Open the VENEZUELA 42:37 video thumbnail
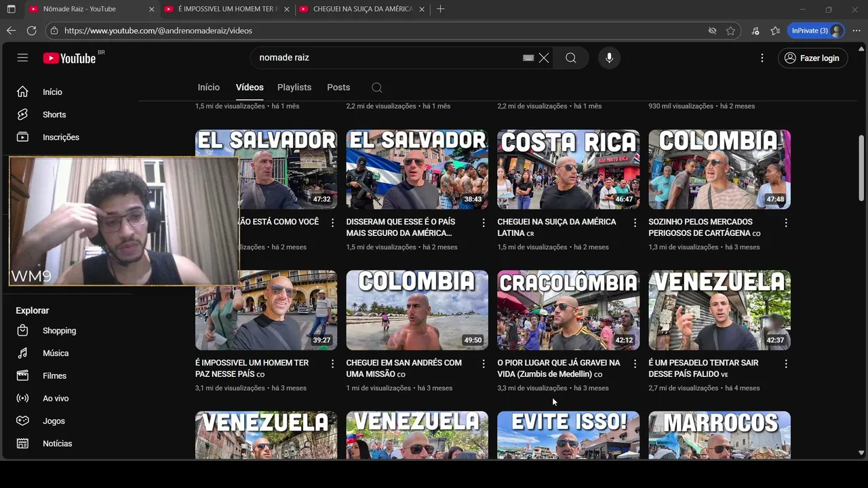Viewport: 868px width, 488px height. click(x=719, y=310)
